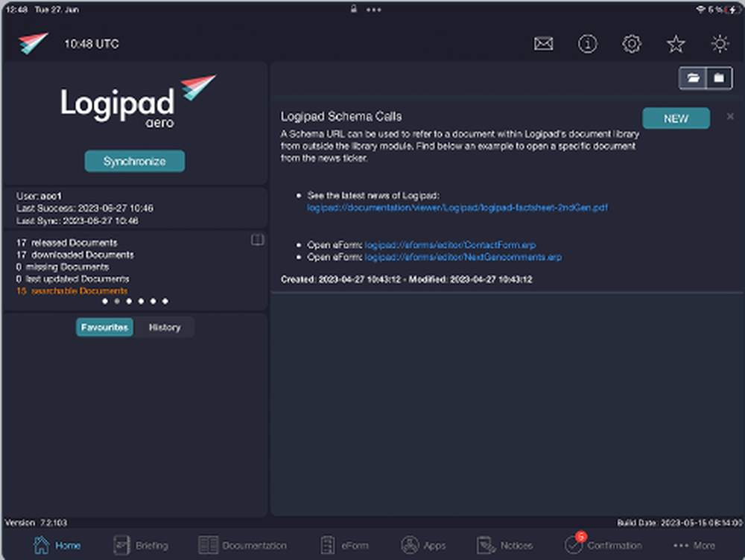
Task: Select the last page indicator dot
Action: [x=165, y=301]
